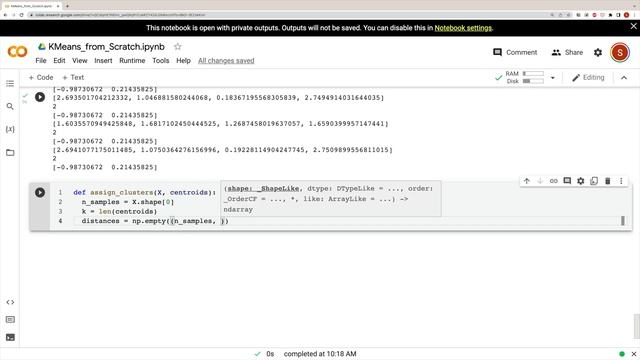The image size is (640, 360).
Task: Open the terminal icon in left sidebar
Action: (10, 337)
